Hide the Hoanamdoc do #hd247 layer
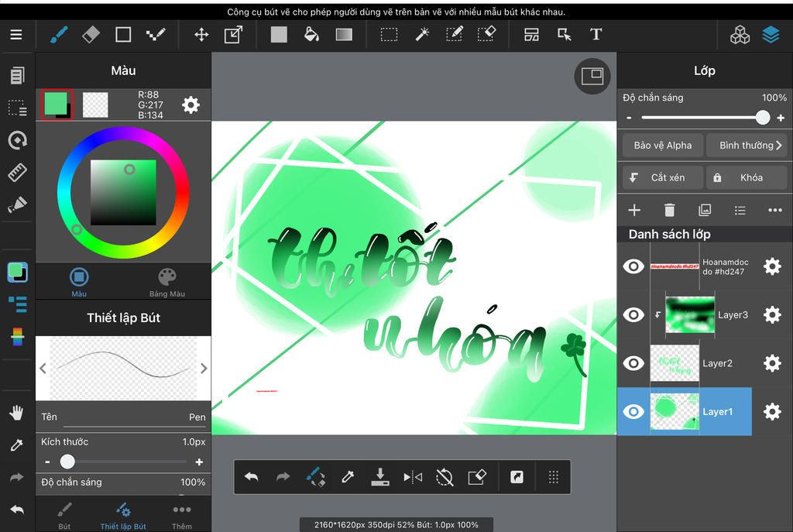793x532 pixels. pos(633,266)
